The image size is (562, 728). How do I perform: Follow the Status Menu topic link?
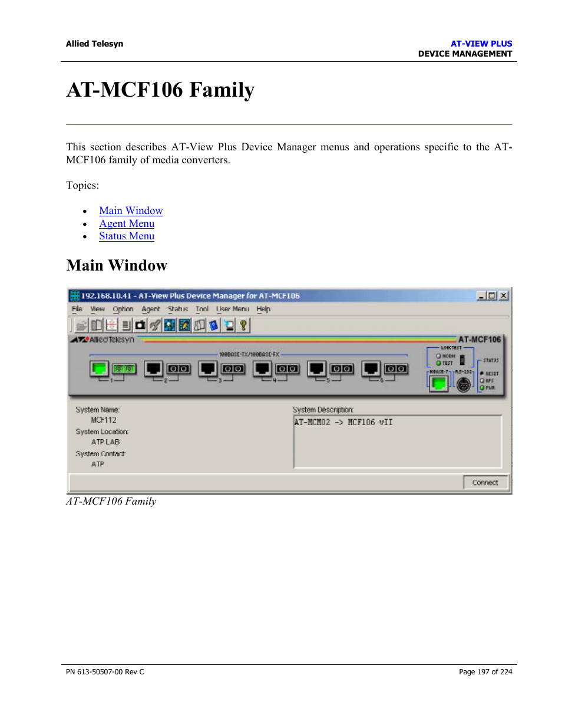point(127,236)
